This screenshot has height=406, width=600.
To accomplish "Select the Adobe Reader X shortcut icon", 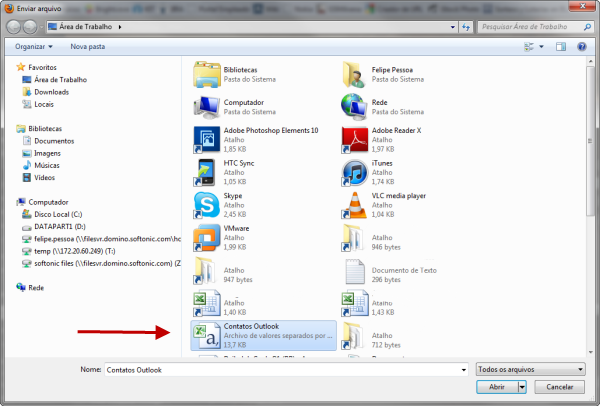I will point(354,140).
